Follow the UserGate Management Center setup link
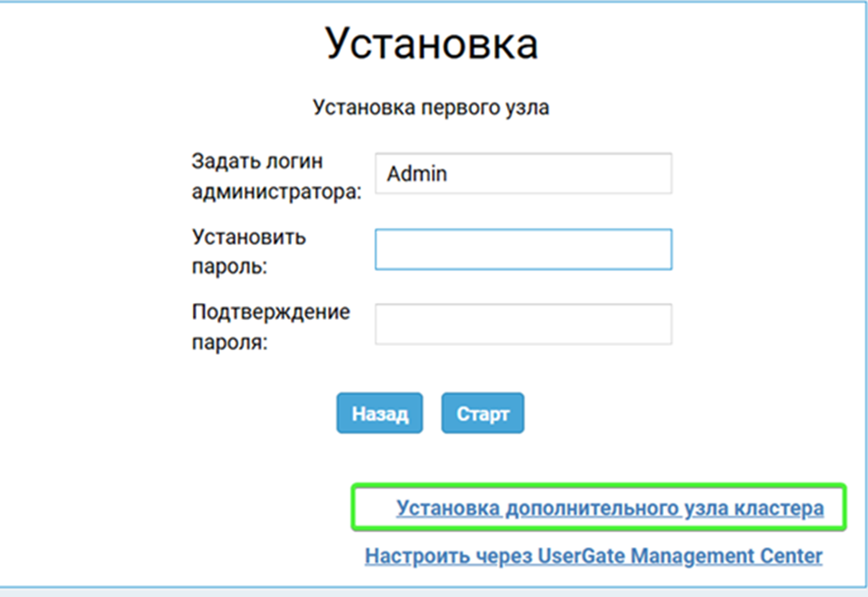The width and height of the screenshot is (868, 597). click(x=593, y=556)
